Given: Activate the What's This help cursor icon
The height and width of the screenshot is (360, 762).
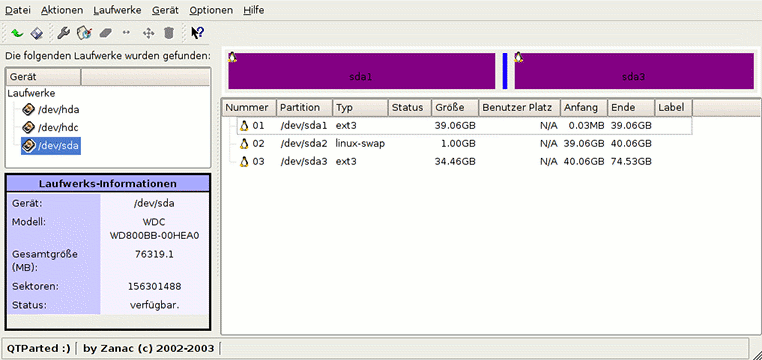Looking at the screenshot, I should coord(197,33).
